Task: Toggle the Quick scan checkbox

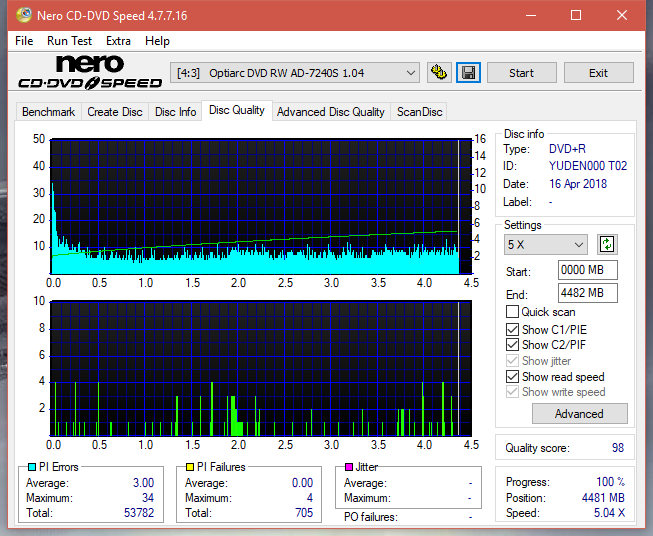Action: [x=512, y=312]
